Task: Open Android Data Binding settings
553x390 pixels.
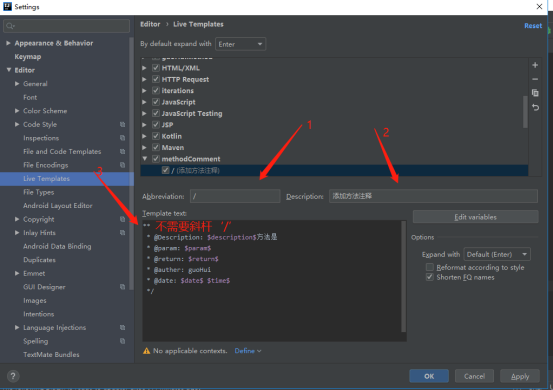Action: coord(57,246)
